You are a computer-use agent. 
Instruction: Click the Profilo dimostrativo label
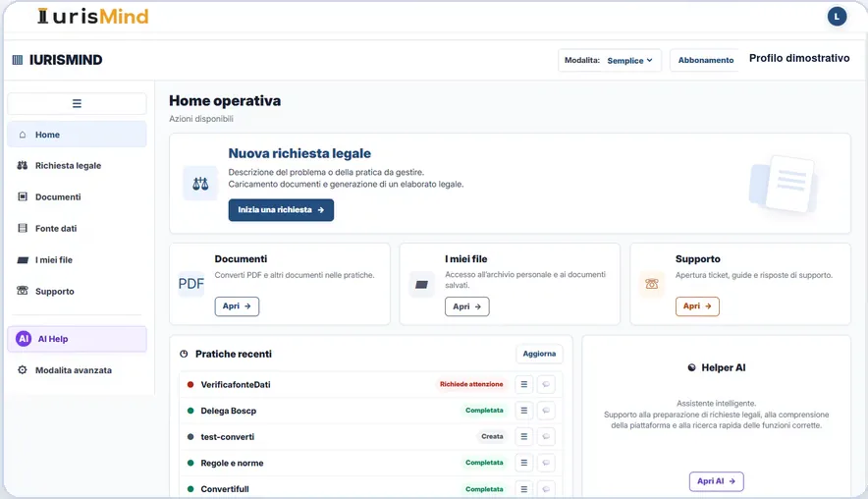tap(799, 58)
